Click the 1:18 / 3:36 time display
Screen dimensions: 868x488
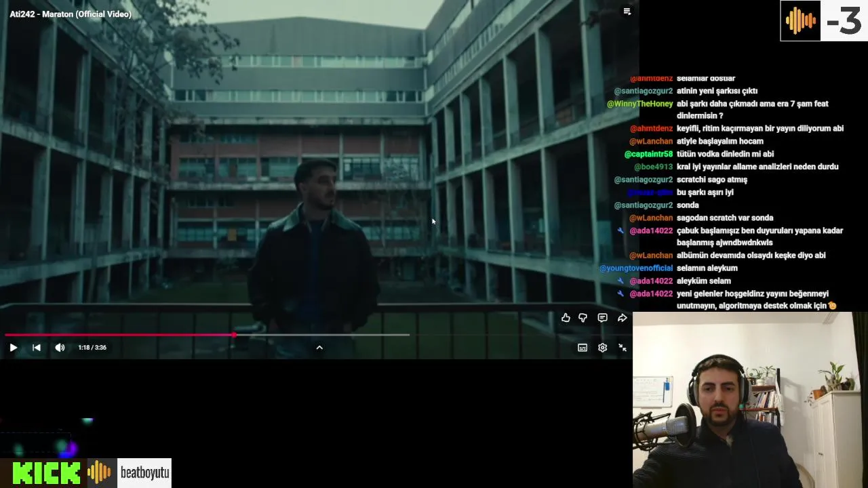coord(92,348)
